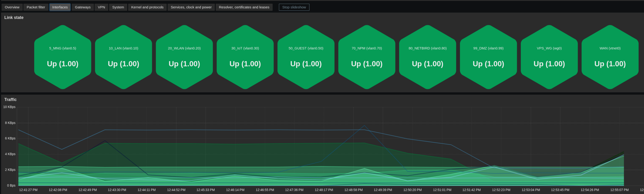Open the Overview tab
Viewport: 644px width, 194px height.
tap(12, 7)
